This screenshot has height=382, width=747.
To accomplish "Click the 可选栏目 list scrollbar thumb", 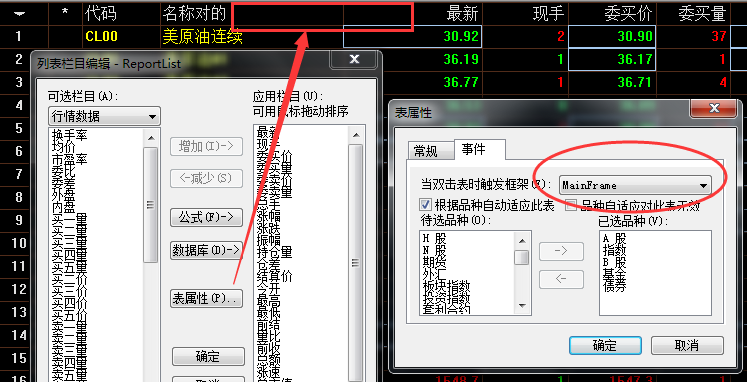I will pos(151,205).
